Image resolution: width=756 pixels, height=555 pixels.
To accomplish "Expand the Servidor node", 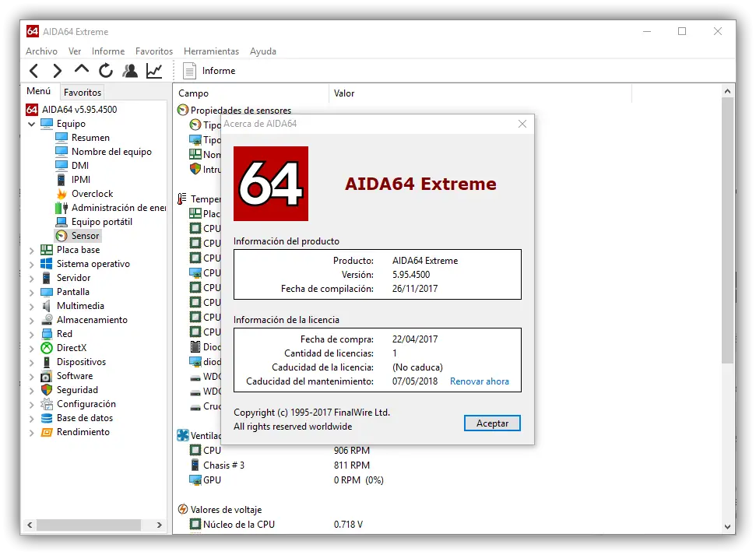I will pyautogui.click(x=32, y=278).
